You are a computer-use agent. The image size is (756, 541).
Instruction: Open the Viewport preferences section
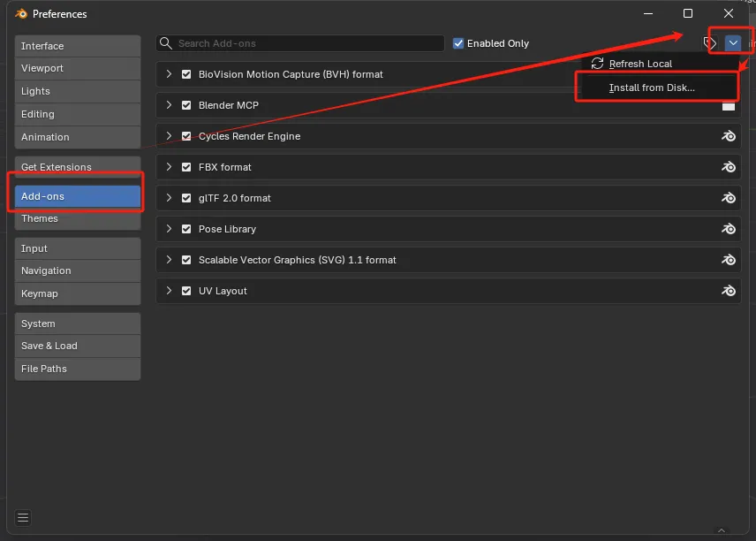coord(78,68)
